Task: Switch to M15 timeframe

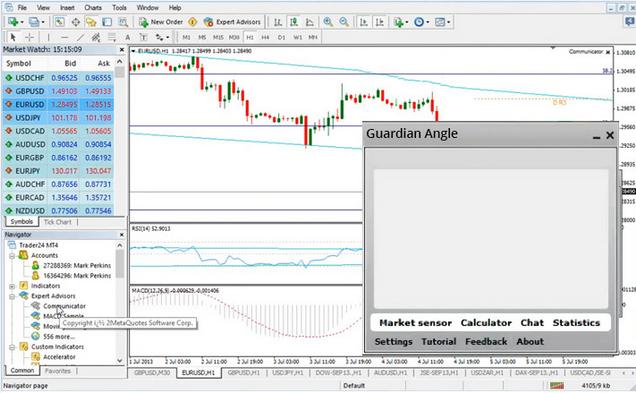Action: [218, 37]
